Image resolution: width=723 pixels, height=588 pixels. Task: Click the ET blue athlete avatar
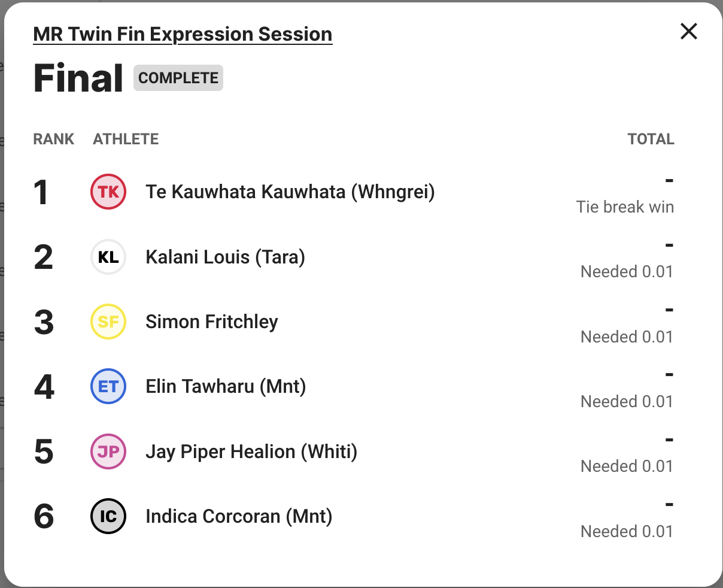[108, 387]
